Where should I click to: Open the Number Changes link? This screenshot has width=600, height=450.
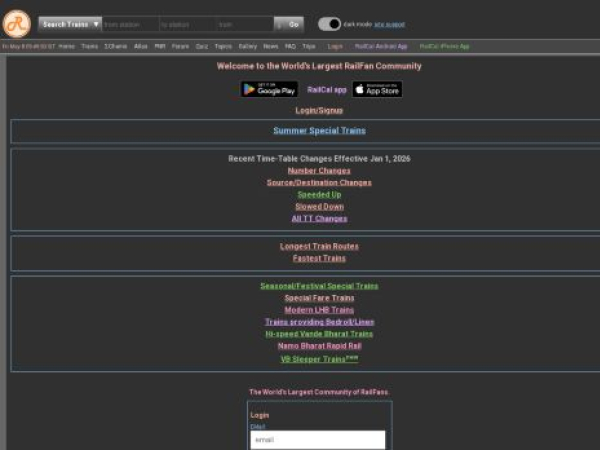(x=319, y=171)
